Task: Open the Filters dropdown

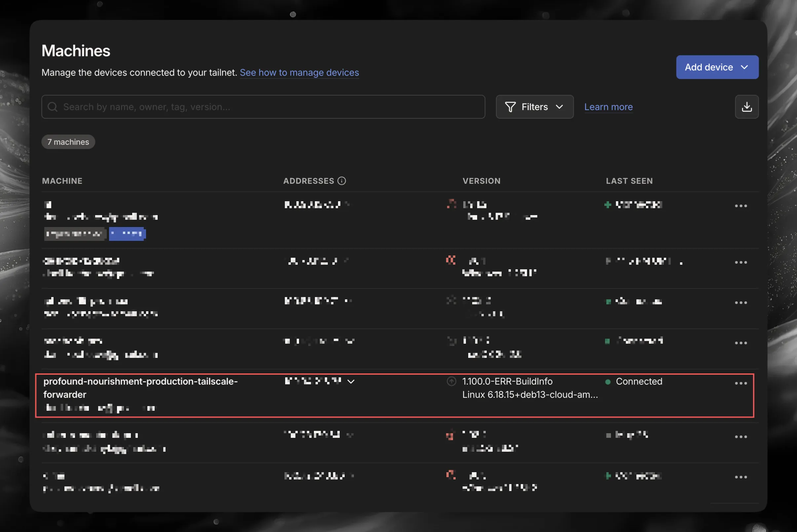Action: pyautogui.click(x=534, y=107)
